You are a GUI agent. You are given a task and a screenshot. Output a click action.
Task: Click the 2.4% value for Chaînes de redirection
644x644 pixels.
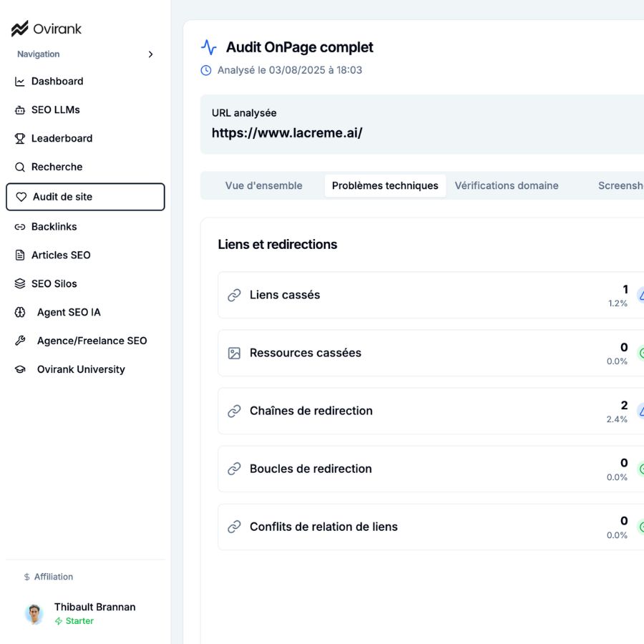coord(617,419)
